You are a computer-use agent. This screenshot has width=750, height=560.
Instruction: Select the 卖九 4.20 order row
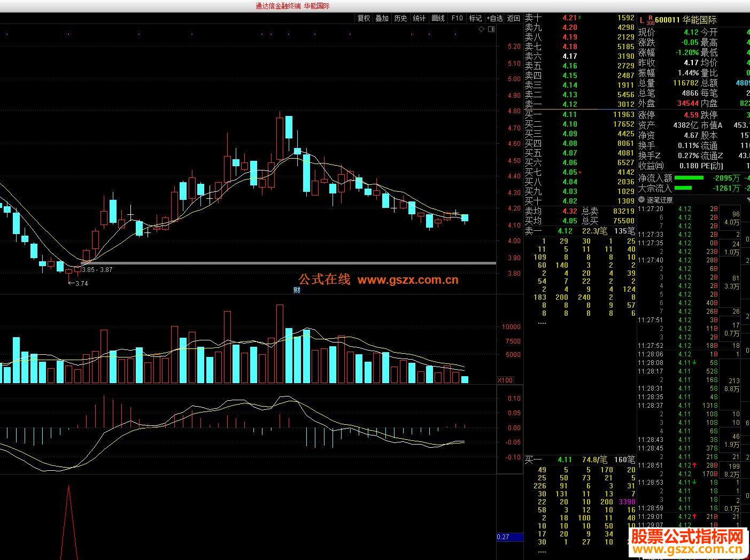click(x=579, y=27)
